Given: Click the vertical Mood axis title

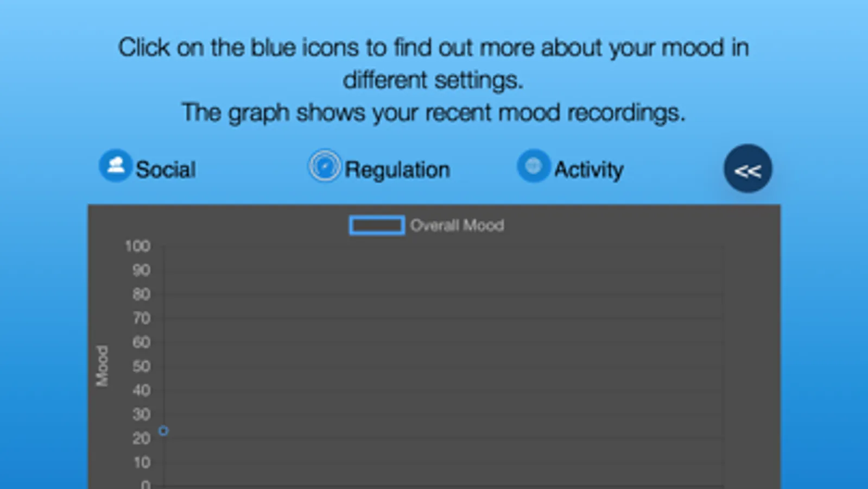Looking at the screenshot, I should 102,366.
